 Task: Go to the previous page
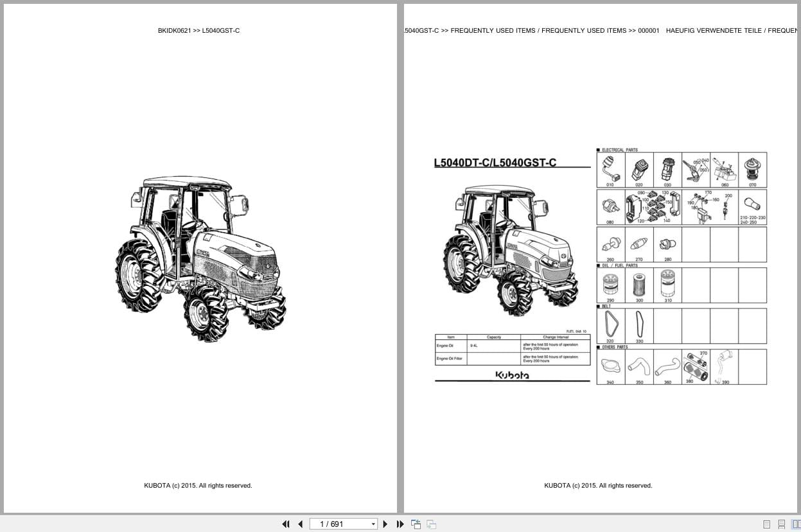click(x=300, y=524)
